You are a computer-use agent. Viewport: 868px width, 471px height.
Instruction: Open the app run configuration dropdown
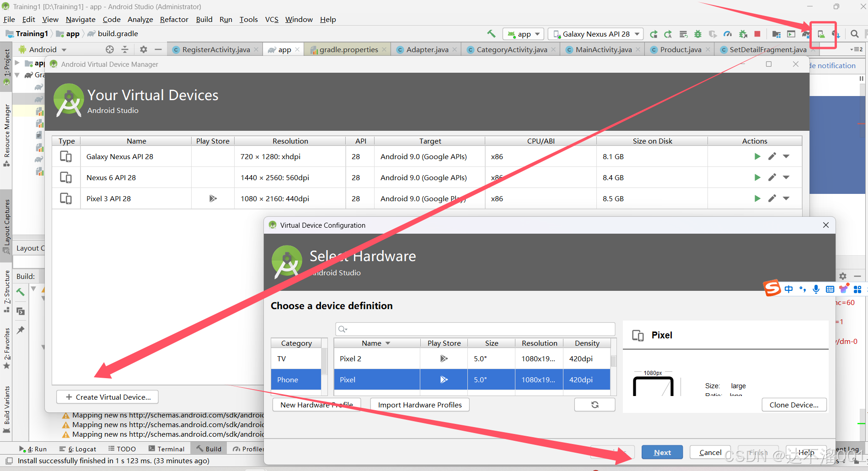click(524, 34)
